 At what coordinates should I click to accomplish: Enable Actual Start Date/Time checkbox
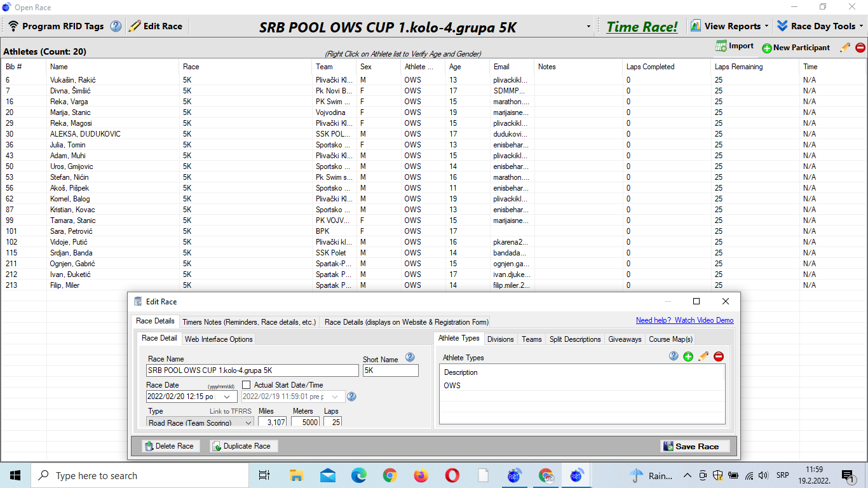247,385
